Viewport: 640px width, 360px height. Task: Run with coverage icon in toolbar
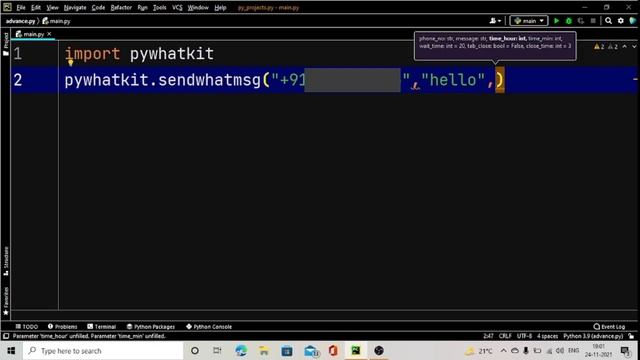point(581,21)
